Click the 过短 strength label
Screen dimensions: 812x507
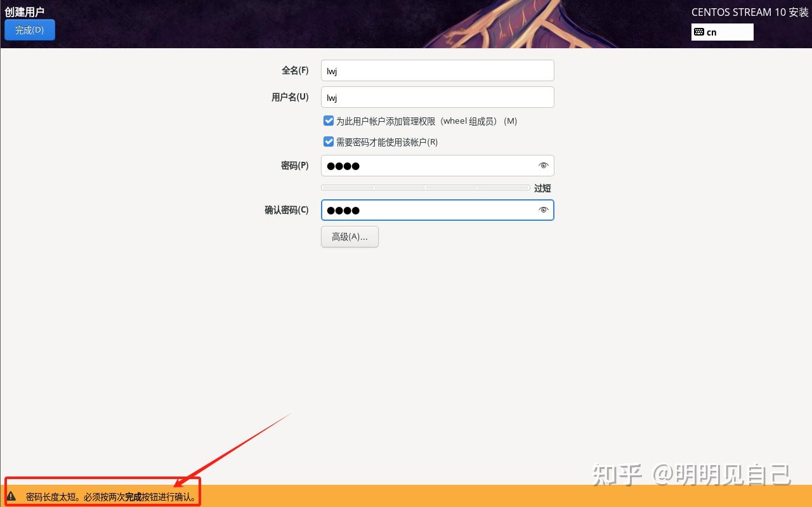tap(542, 188)
